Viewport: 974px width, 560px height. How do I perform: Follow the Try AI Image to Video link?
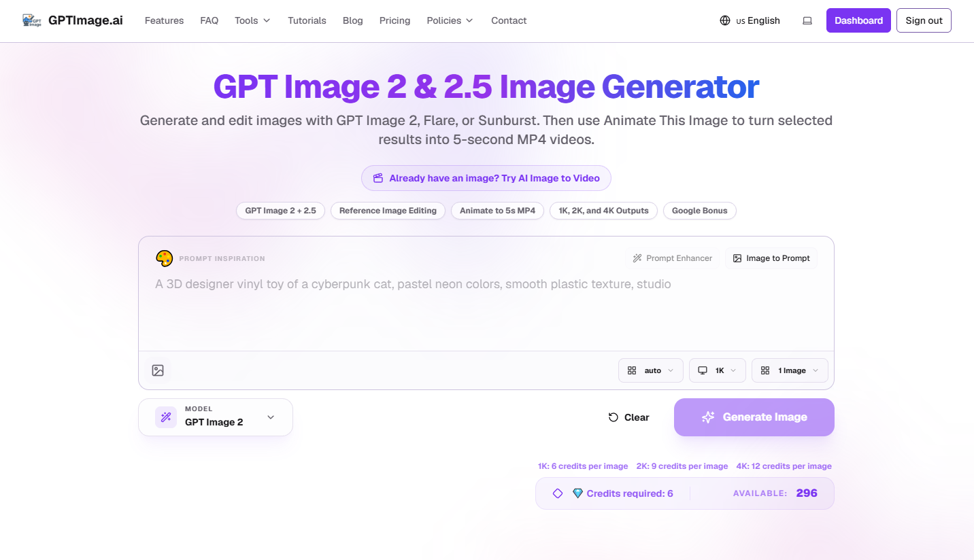(x=486, y=178)
